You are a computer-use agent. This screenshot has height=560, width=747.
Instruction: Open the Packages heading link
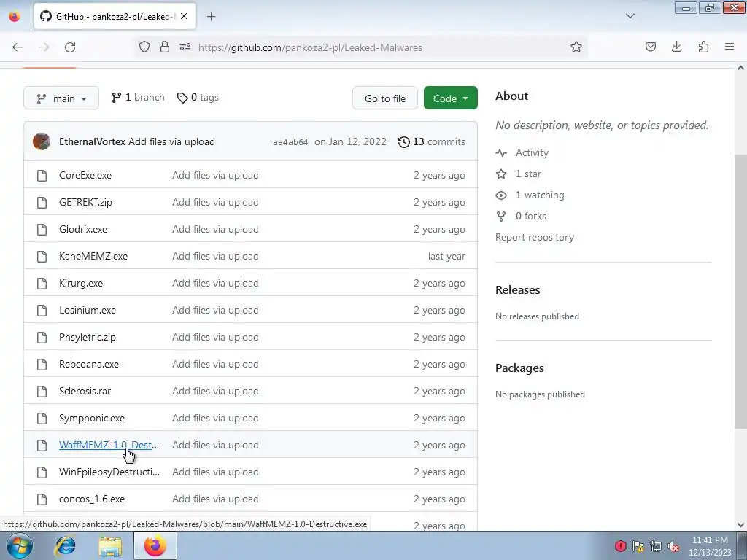tap(519, 368)
